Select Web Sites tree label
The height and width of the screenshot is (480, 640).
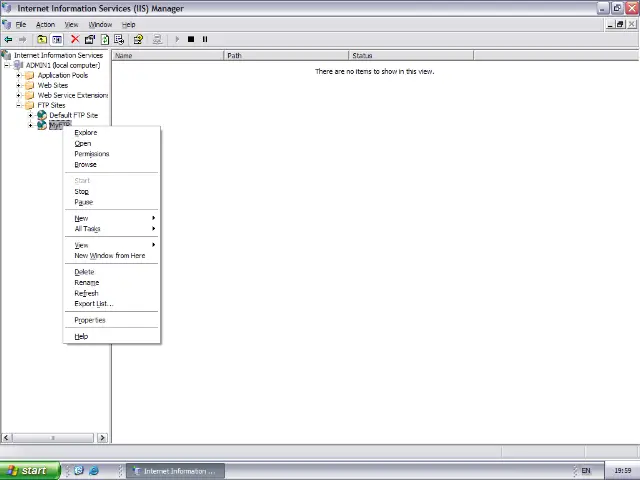tap(53, 85)
